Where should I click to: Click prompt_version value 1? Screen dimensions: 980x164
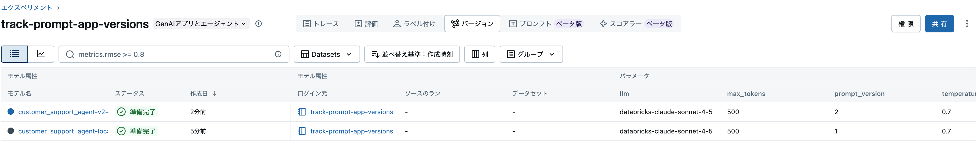click(x=836, y=131)
